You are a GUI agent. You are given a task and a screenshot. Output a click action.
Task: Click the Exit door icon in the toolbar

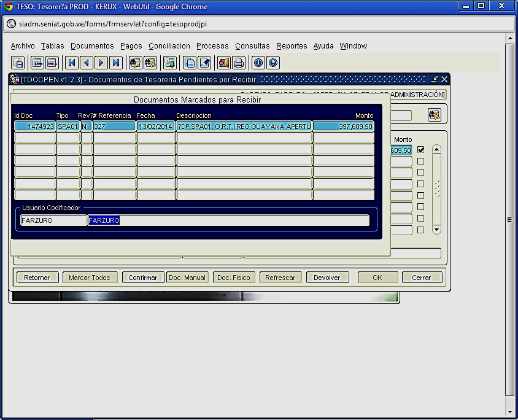point(224,63)
